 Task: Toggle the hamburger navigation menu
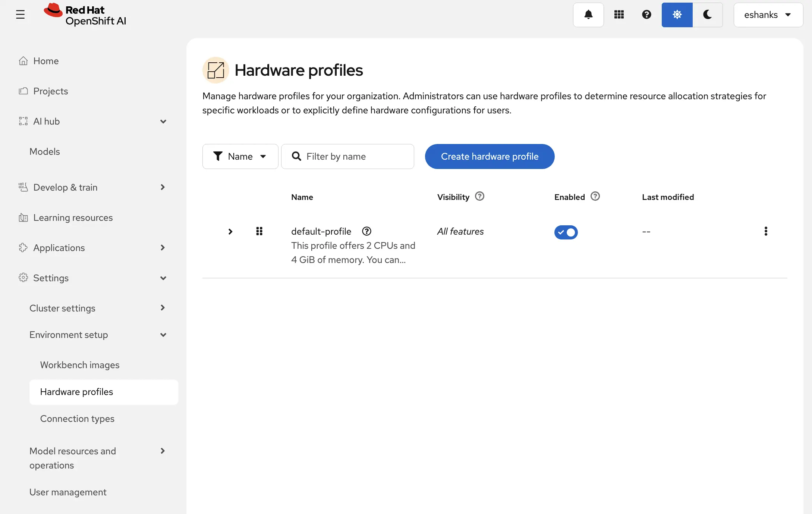pyautogui.click(x=20, y=15)
